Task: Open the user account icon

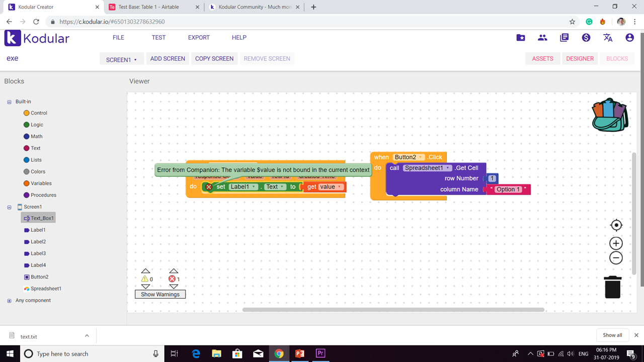Action: [x=629, y=38]
